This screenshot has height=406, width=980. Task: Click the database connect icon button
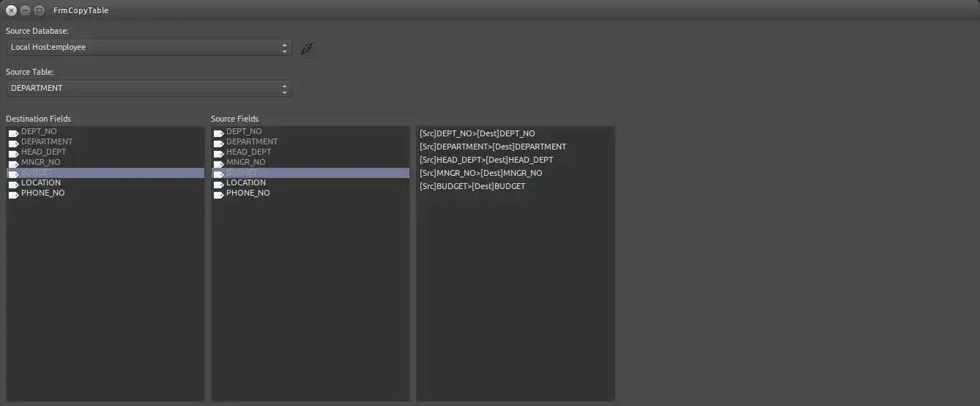(307, 48)
